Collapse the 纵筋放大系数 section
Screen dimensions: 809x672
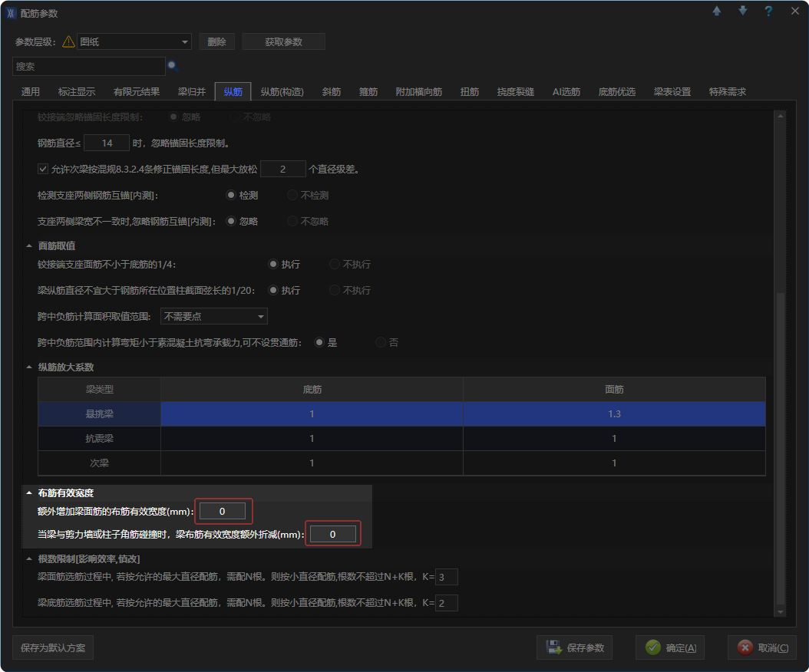click(30, 367)
